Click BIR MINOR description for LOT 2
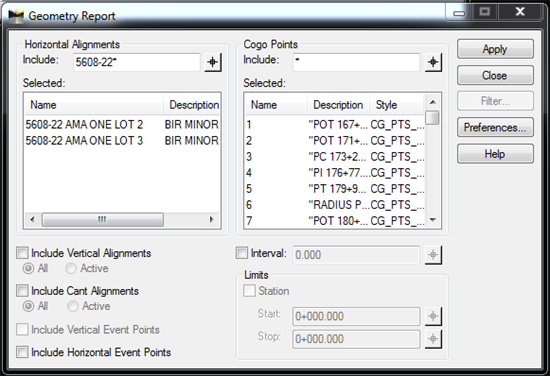 pyautogui.click(x=192, y=125)
